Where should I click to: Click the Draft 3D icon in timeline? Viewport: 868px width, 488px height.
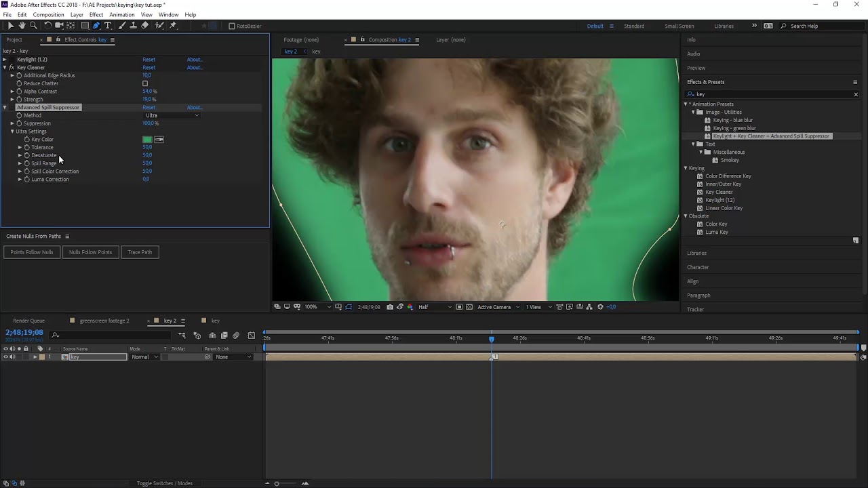point(197,335)
